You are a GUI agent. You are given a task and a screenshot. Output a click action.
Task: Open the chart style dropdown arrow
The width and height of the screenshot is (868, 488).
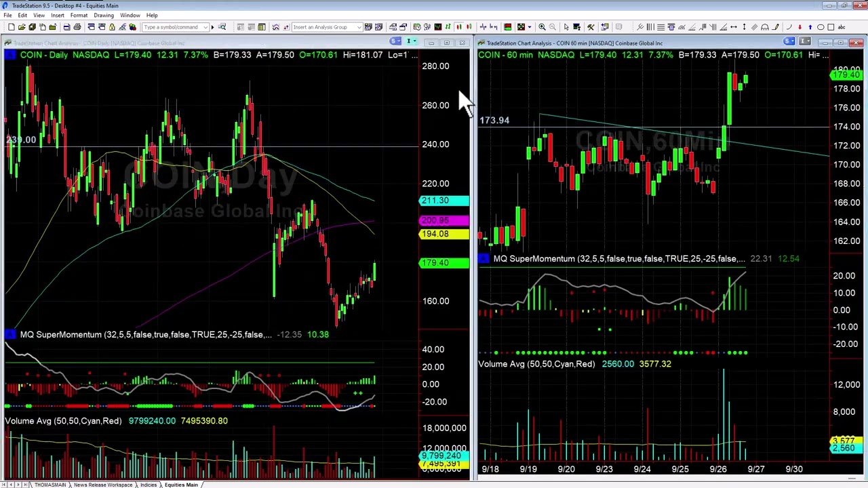(528, 27)
